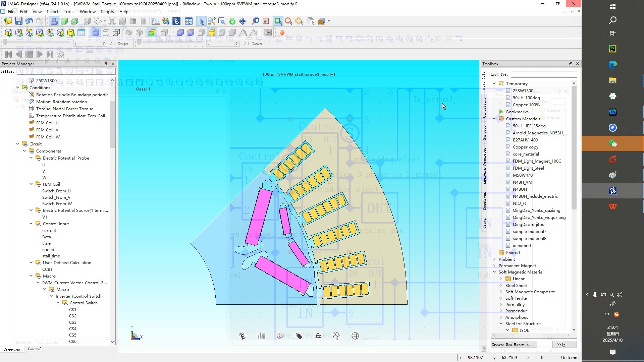Click the calculator icon in toolbar

pyautogui.click(x=266, y=21)
